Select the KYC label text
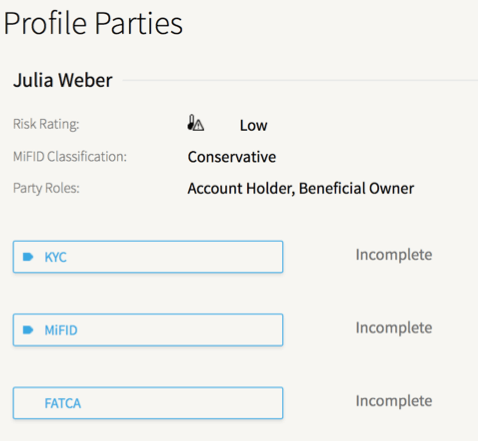This screenshot has width=478, height=441. [x=56, y=257]
